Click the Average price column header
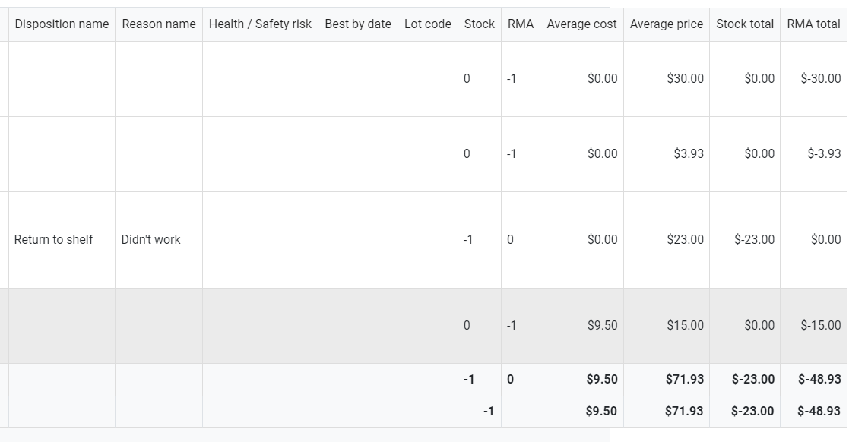Image resolution: width=868 pixels, height=442 pixels. coord(666,24)
